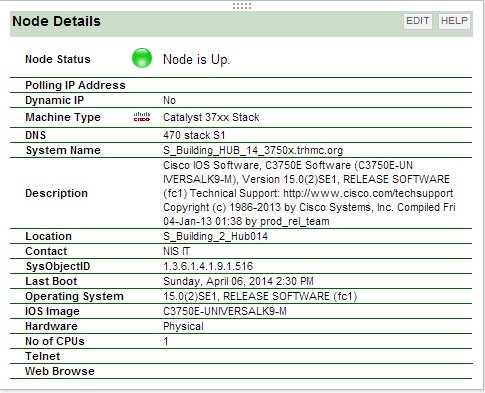Click the Telnet row label
The image size is (485, 393).
[x=43, y=356]
